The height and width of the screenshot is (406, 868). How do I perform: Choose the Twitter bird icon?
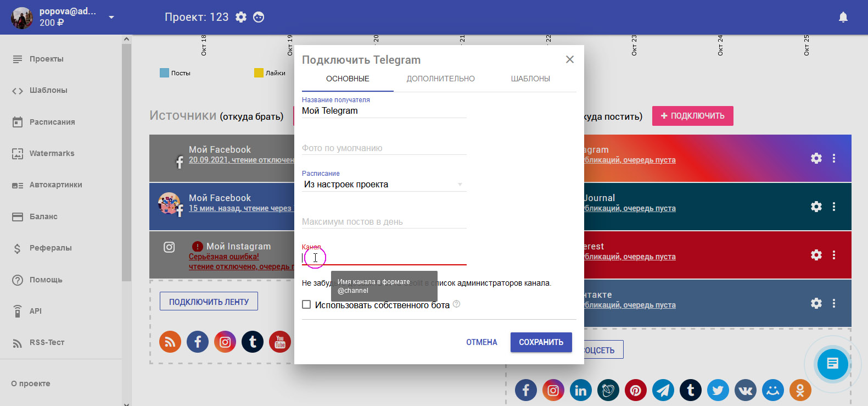click(718, 390)
